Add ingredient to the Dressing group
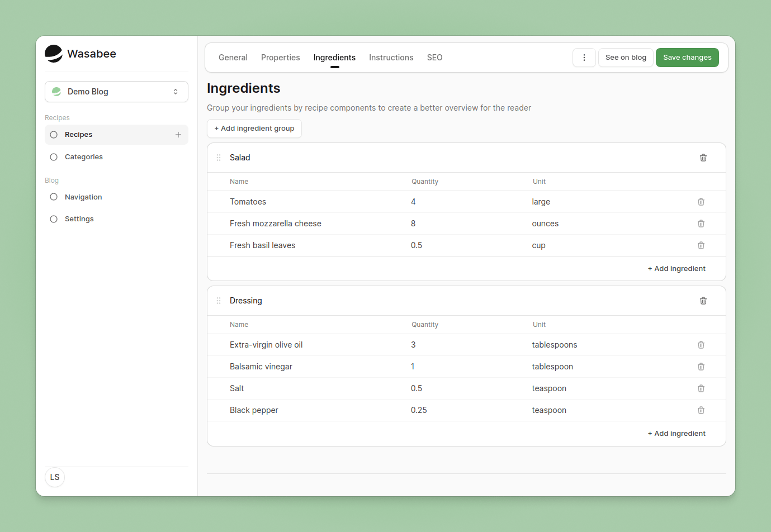 pyautogui.click(x=677, y=434)
